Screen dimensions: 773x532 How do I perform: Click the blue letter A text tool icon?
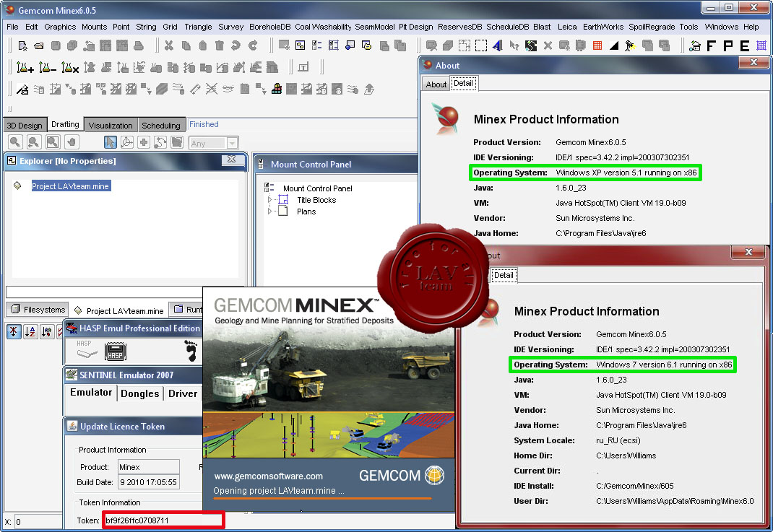pyautogui.click(x=498, y=45)
